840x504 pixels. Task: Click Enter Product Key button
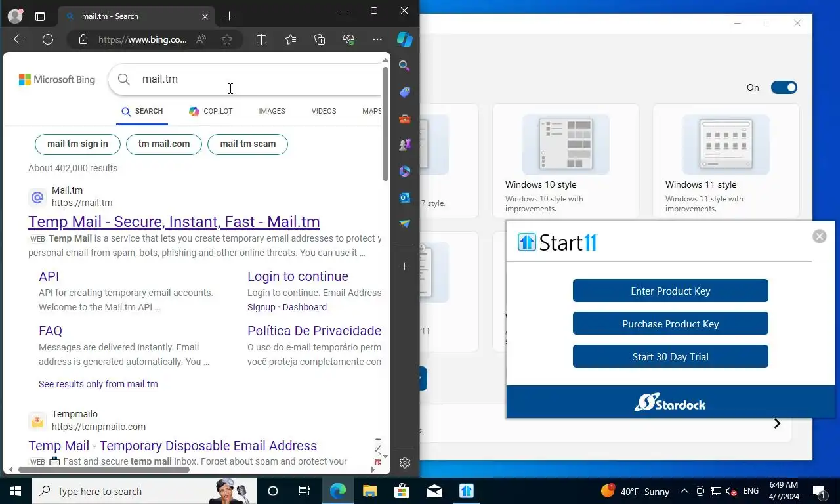click(671, 291)
